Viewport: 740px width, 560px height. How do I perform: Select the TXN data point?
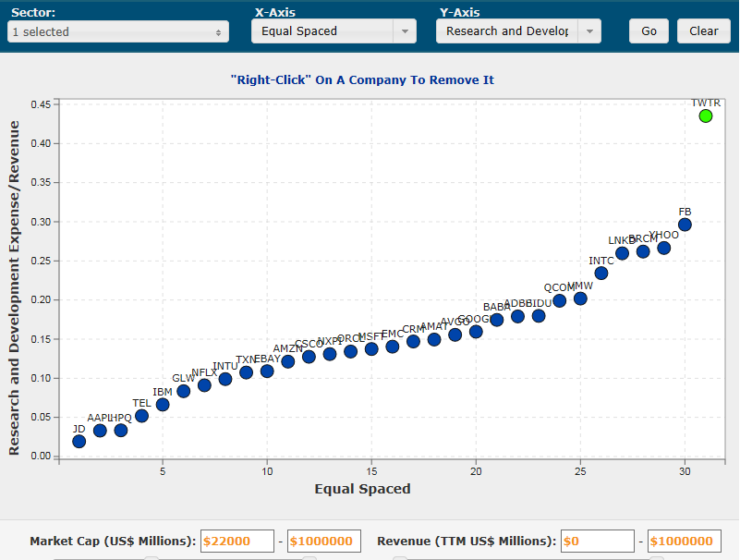pyautogui.click(x=246, y=373)
